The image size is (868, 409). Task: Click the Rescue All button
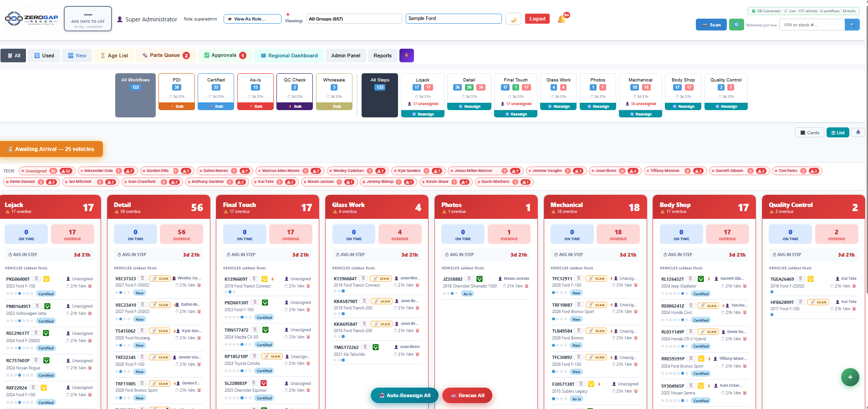tap(467, 395)
